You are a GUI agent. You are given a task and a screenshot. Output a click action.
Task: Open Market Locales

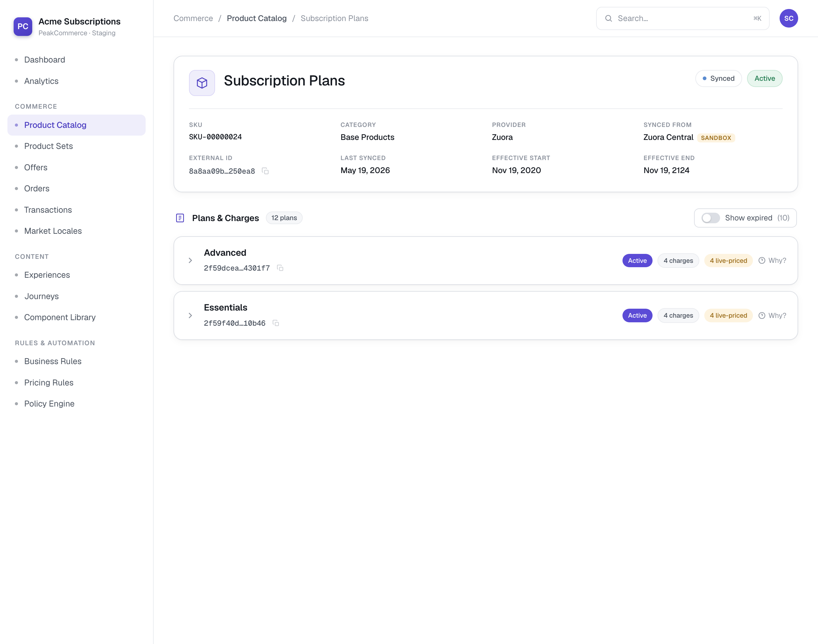tap(77, 231)
